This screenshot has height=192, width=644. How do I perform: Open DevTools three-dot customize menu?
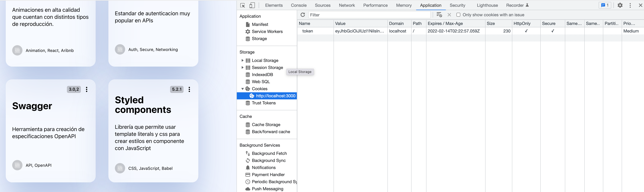630,5
